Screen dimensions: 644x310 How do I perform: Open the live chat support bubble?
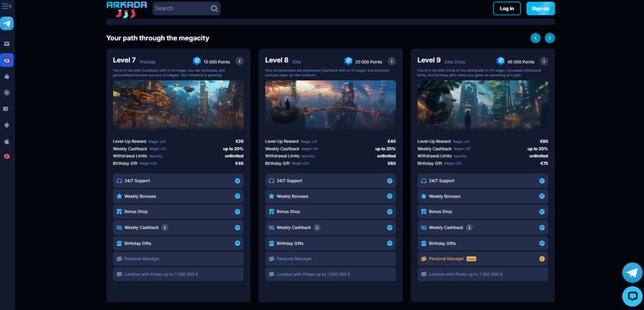point(632,296)
